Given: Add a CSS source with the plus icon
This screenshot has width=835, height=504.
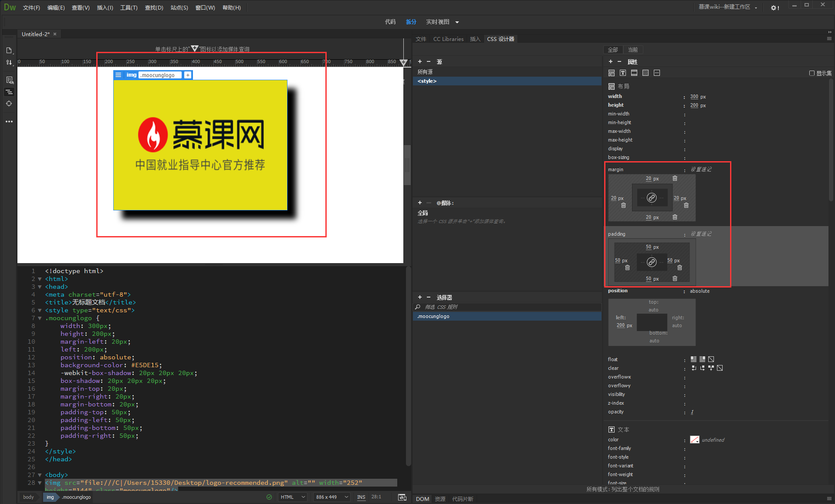Looking at the screenshot, I should tap(420, 61).
